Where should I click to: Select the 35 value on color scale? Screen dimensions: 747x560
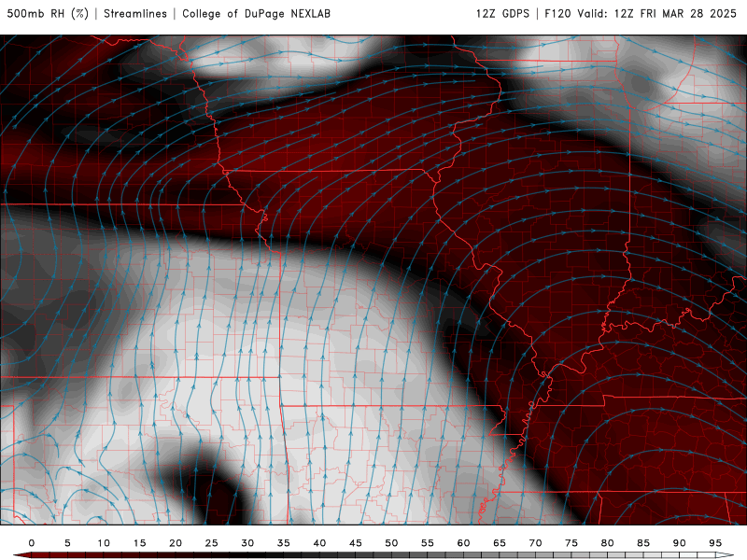[284, 543]
